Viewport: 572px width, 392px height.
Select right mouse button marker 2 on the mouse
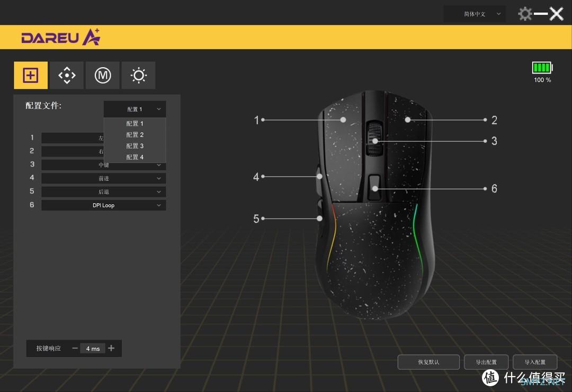pos(407,120)
